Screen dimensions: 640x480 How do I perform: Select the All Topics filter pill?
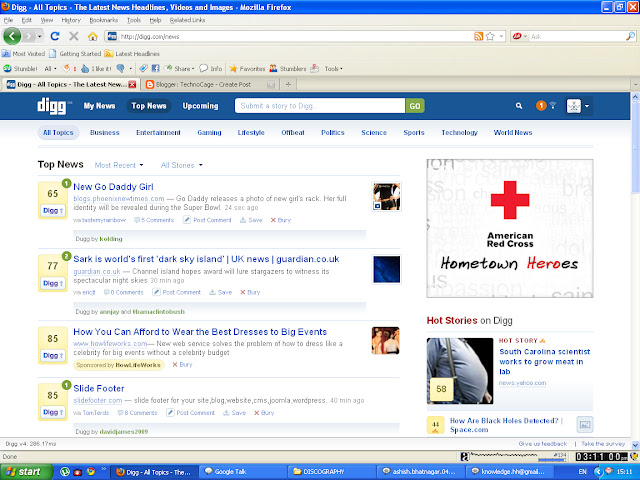click(58, 132)
